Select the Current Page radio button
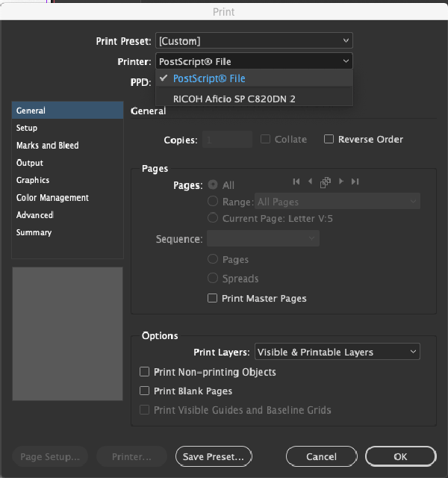 click(213, 218)
